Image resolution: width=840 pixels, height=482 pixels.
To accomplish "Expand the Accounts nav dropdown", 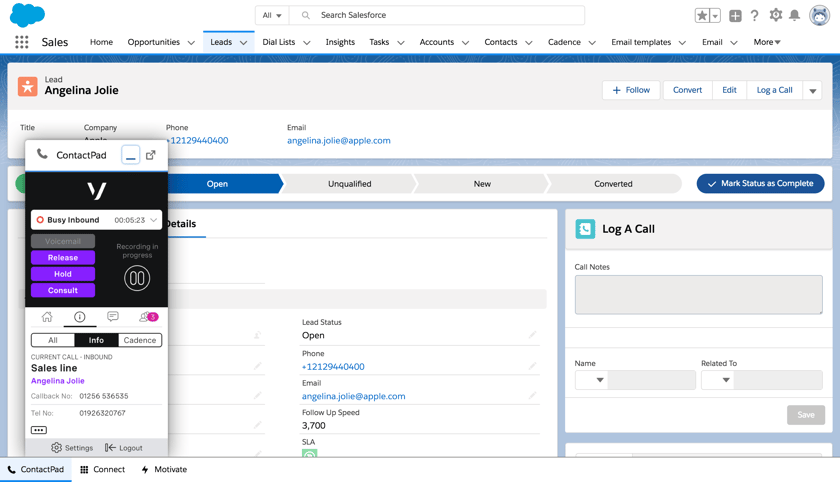I will (x=465, y=43).
